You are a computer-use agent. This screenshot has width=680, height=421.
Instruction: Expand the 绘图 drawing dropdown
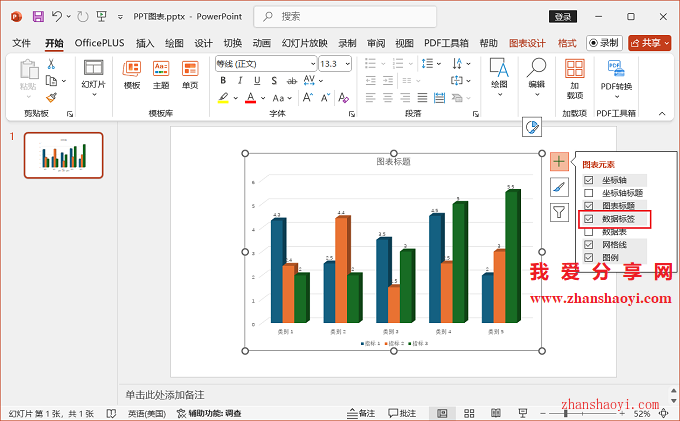(x=500, y=95)
